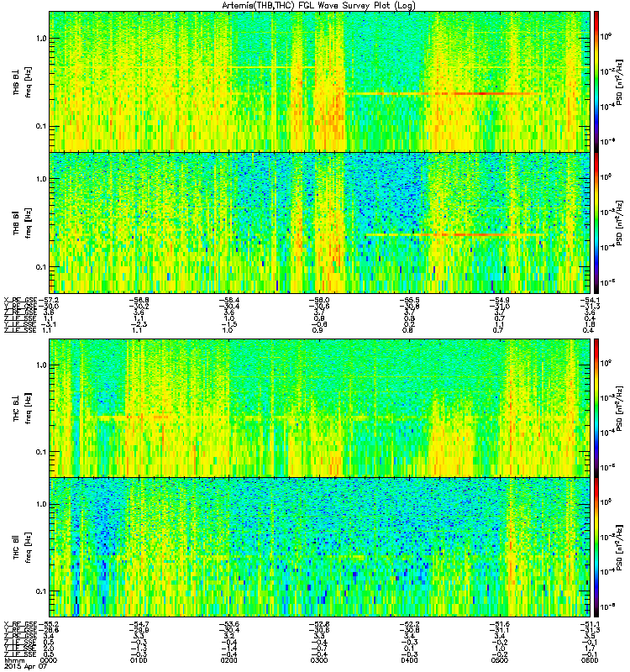Click the 10⁻⁴ tick on THB B⊥ color bar
Screen dimensions: 630x672
pos(607,107)
